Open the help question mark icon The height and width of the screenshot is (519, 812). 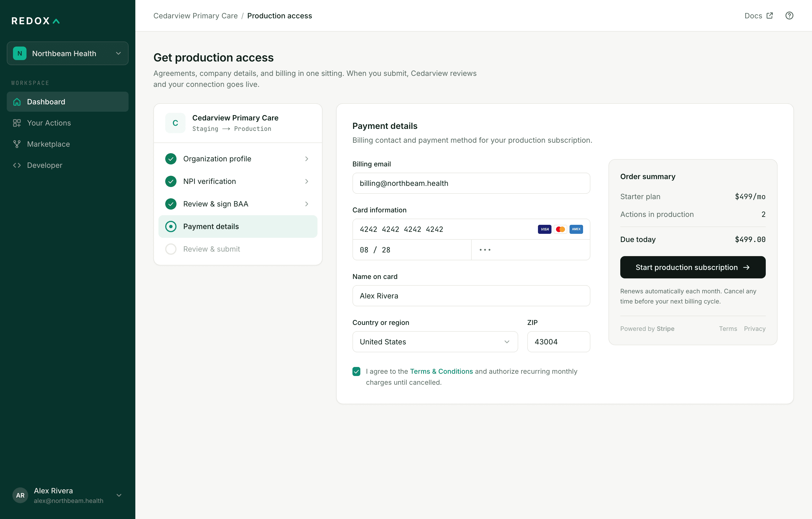click(789, 16)
